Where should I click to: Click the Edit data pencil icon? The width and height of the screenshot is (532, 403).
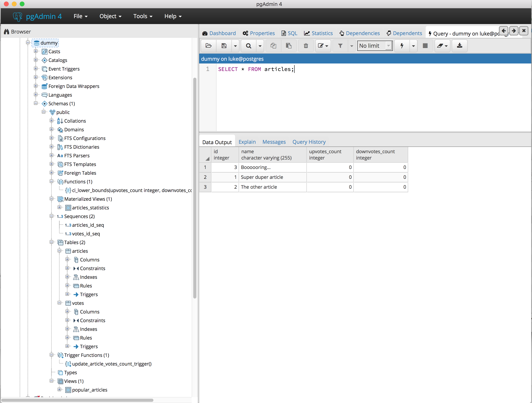[323, 46]
